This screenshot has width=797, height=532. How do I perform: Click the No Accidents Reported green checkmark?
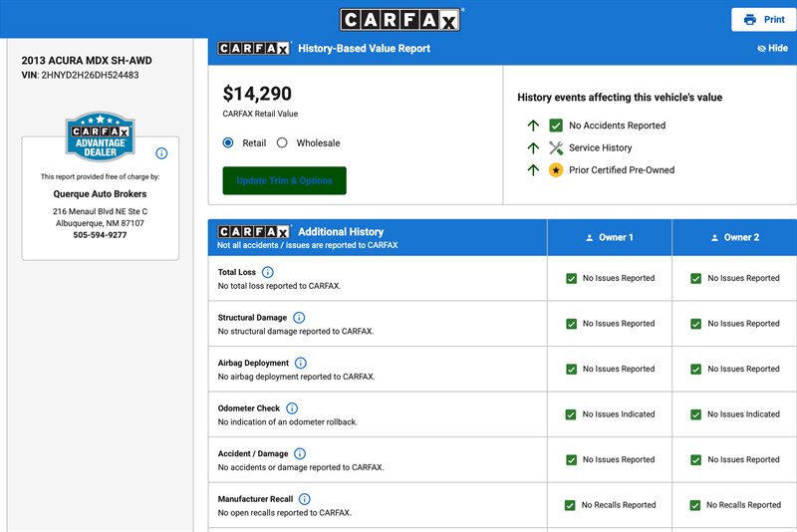pyautogui.click(x=556, y=126)
